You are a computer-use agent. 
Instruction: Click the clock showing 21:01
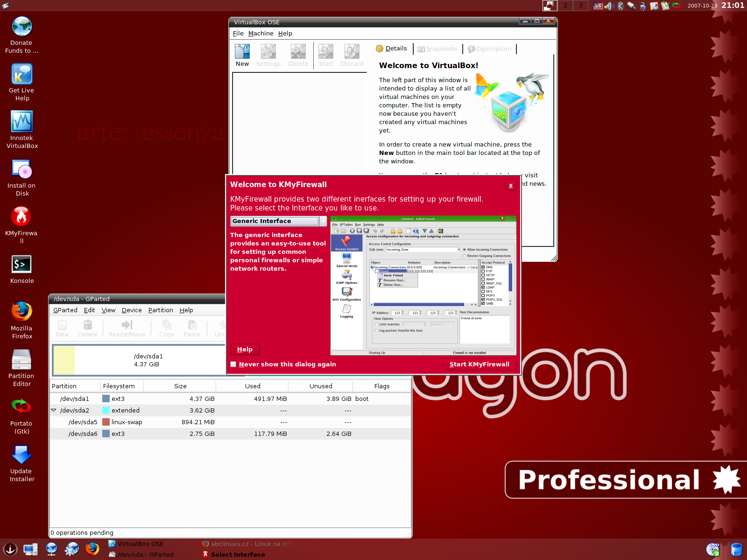733,6
